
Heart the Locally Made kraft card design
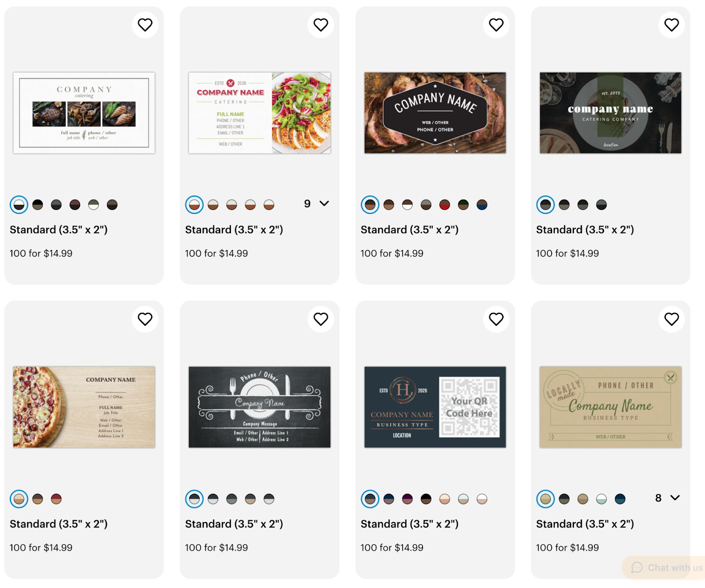point(672,319)
